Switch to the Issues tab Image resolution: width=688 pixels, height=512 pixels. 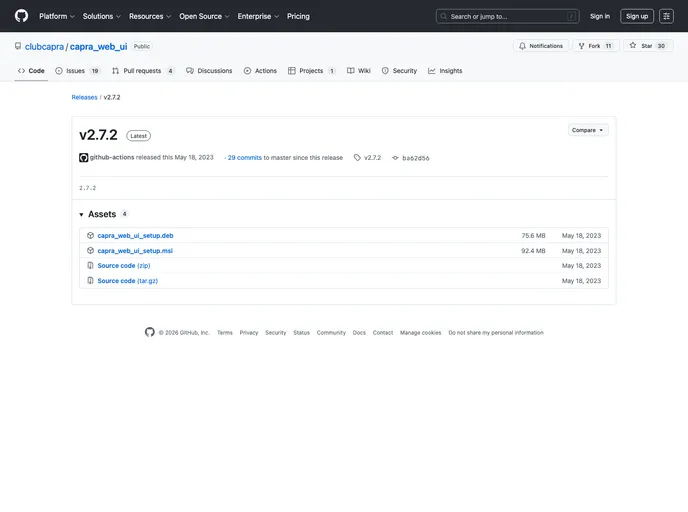(x=77, y=71)
